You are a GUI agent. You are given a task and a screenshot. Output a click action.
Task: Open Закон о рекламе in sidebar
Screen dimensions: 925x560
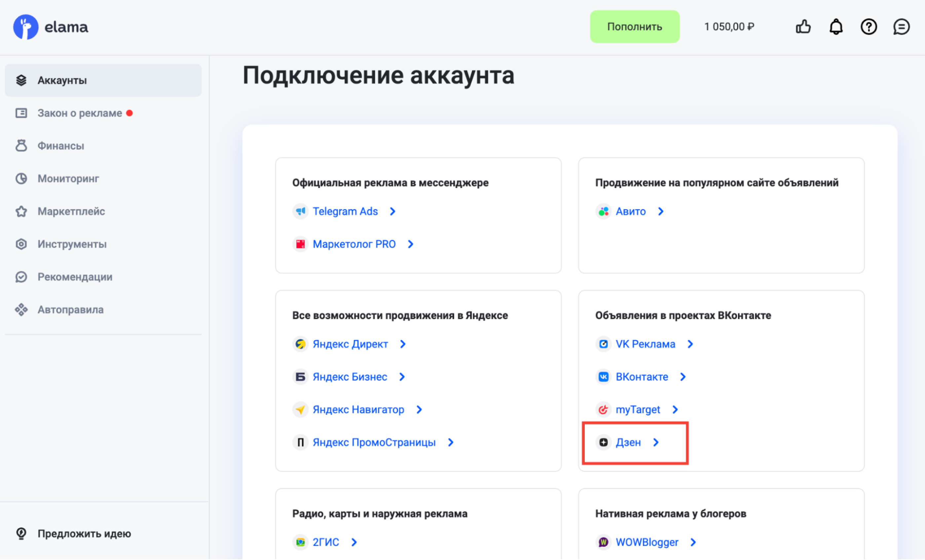(103, 113)
